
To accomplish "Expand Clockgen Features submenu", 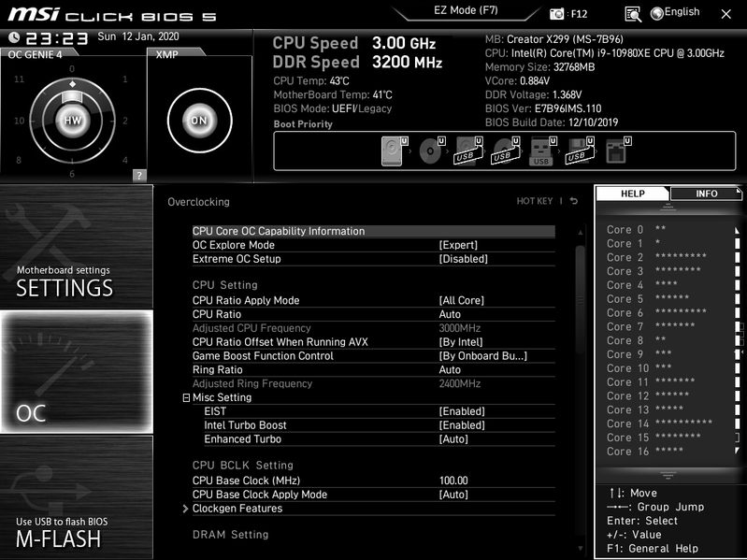I will pos(374,508).
